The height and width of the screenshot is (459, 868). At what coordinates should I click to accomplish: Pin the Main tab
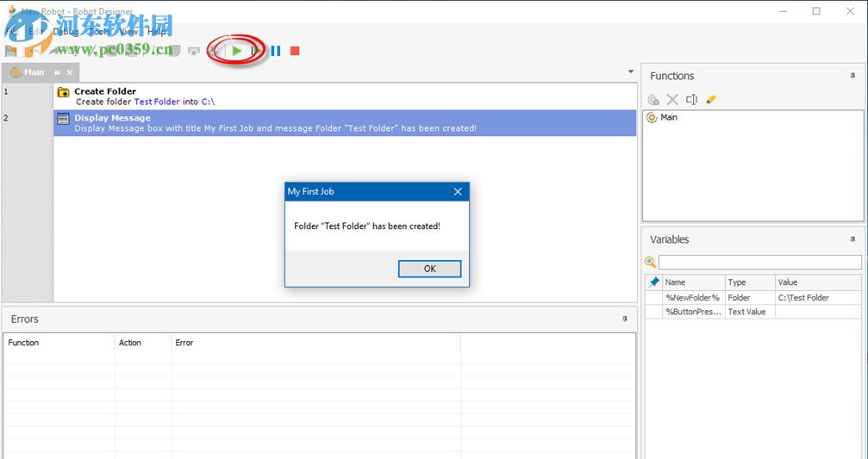[x=57, y=72]
